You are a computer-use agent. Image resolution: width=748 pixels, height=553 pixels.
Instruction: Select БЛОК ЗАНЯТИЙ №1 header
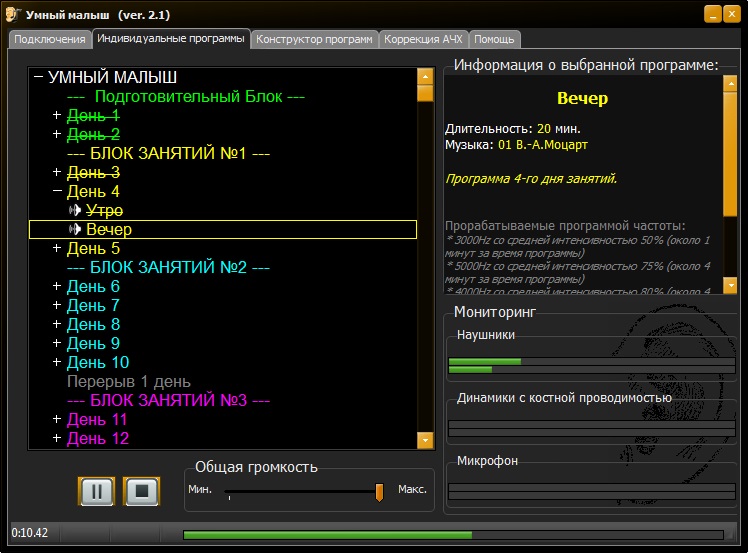168,153
